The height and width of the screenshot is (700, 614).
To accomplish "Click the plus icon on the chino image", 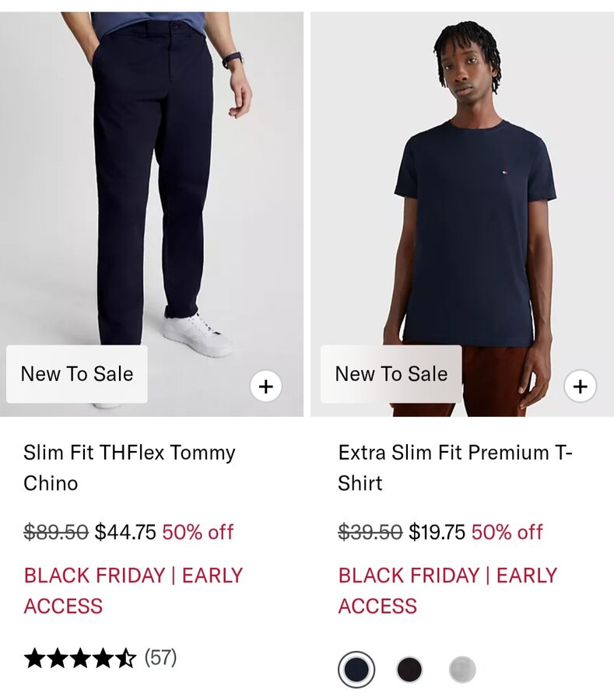I will pos(266,386).
